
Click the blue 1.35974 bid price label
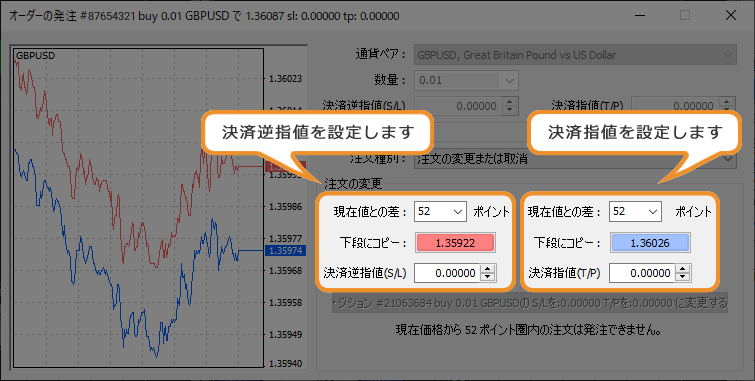click(x=286, y=250)
